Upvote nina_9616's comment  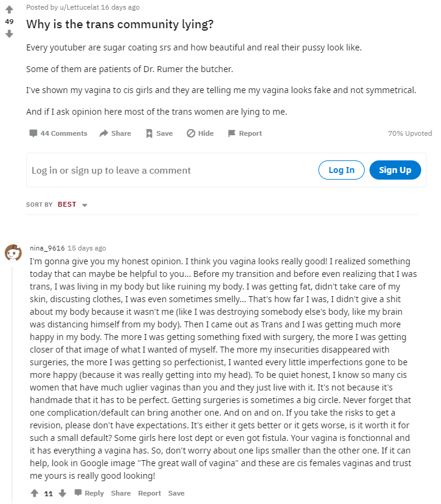(35, 493)
